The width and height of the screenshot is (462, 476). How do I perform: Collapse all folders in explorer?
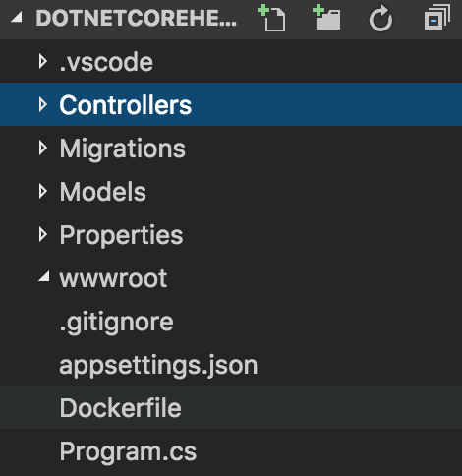[437, 18]
